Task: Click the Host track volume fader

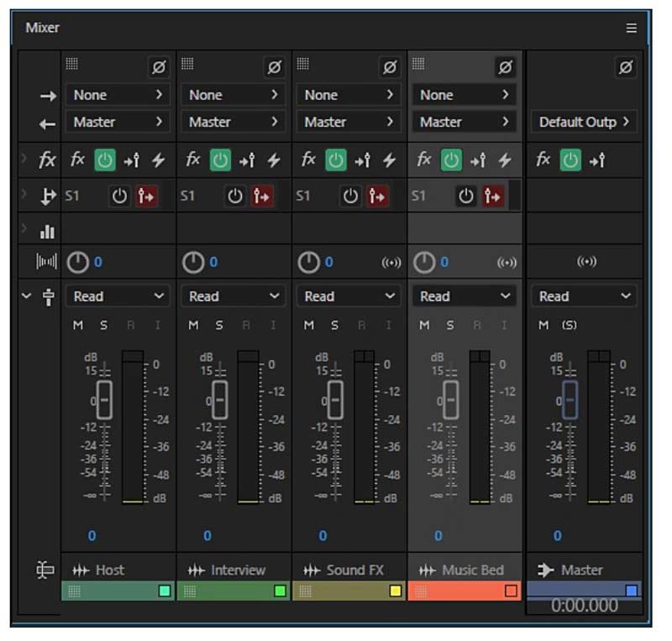Action: click(104, 400)
